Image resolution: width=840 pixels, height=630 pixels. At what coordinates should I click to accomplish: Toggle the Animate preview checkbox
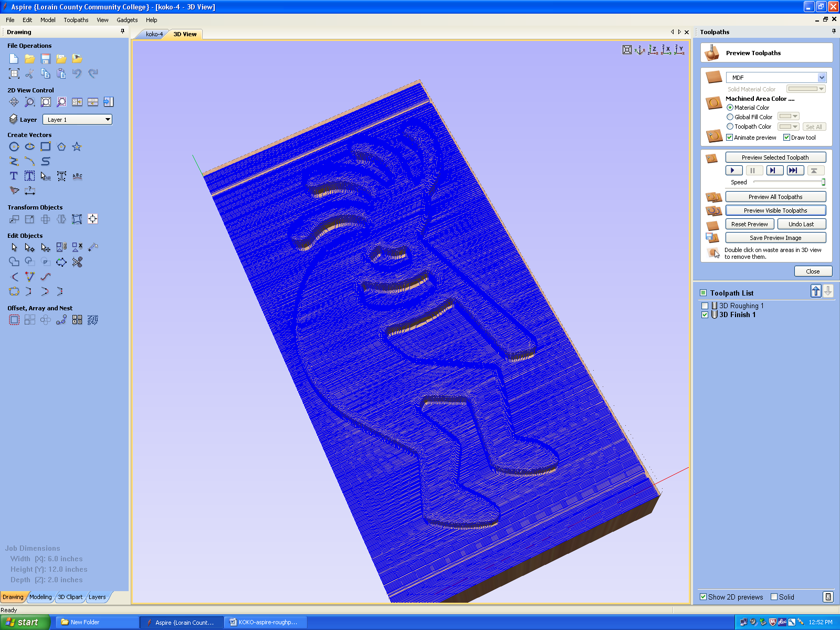point(729,138)
